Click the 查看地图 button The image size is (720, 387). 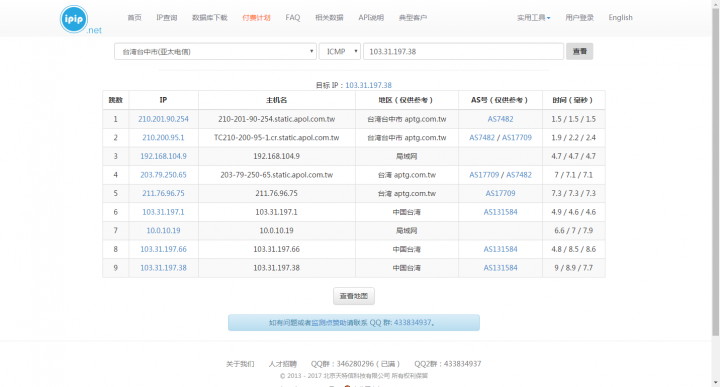pyautogui.click(x=354, y=296)
